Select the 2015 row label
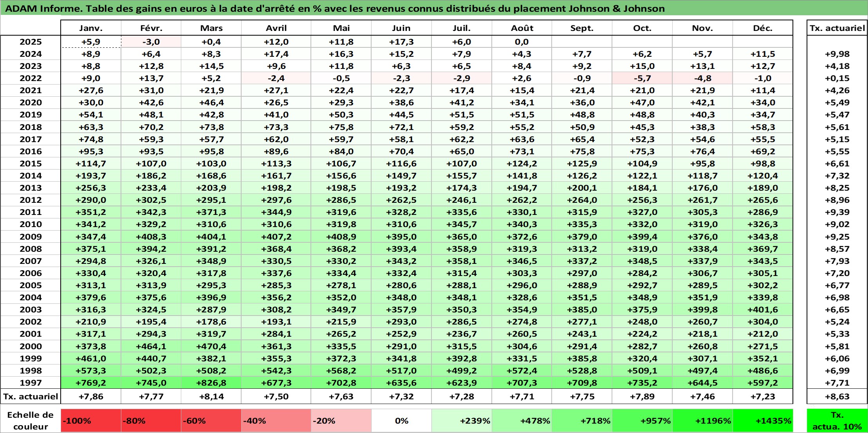This screenshot has height=433, width=868. pyautogui.click(x=31, y=164)
